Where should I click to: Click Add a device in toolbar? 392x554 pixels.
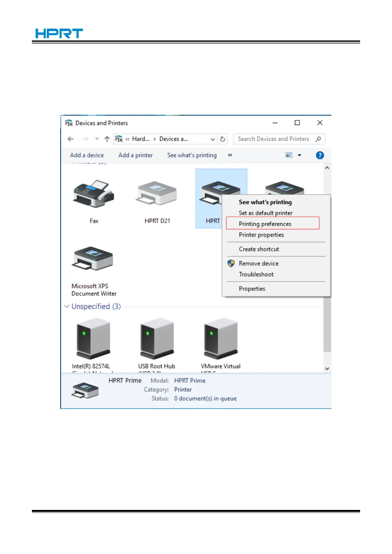[x=87, y=155]
